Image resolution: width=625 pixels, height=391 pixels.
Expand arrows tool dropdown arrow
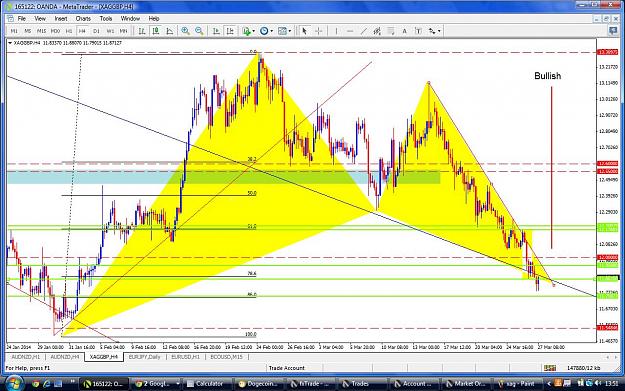pyautogui.click(x=439, y=31)
